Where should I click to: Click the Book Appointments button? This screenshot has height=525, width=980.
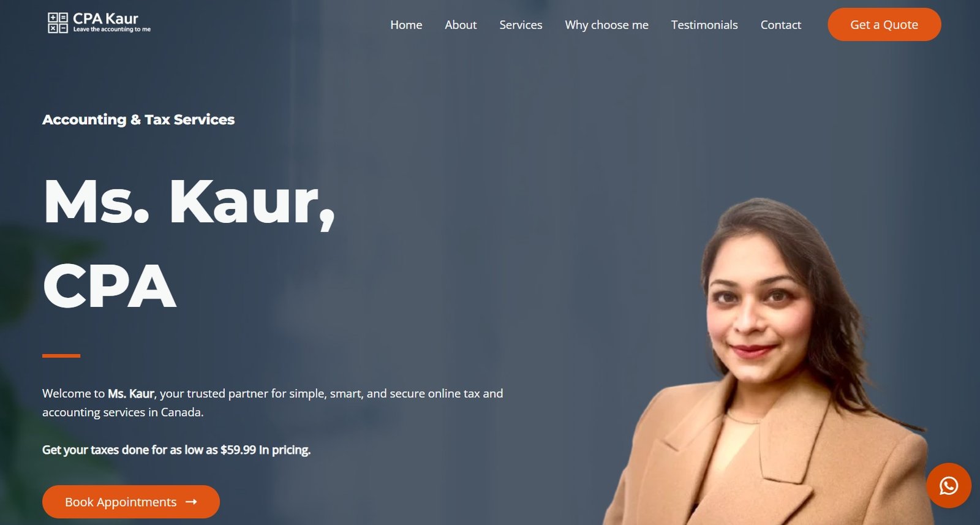(x=131, y=502)
